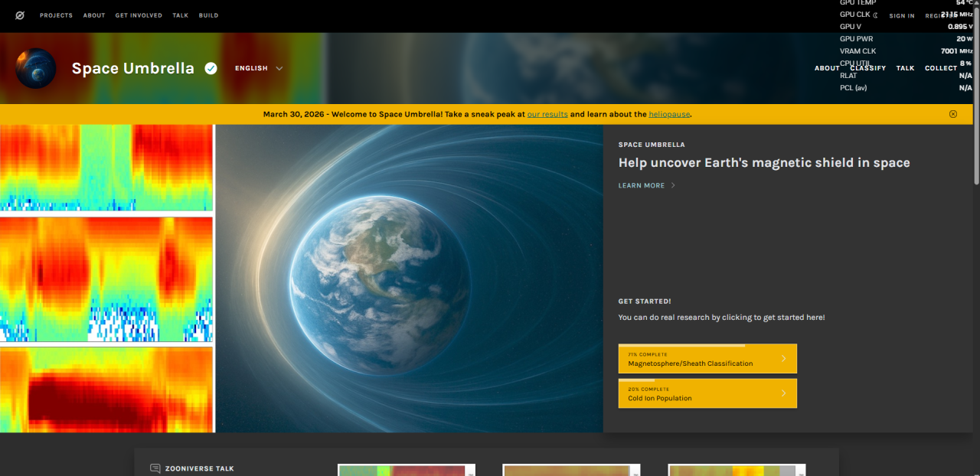Click the Zooniverse logo in the top bar
Screen dimensions: 980x476
point(20,15)
